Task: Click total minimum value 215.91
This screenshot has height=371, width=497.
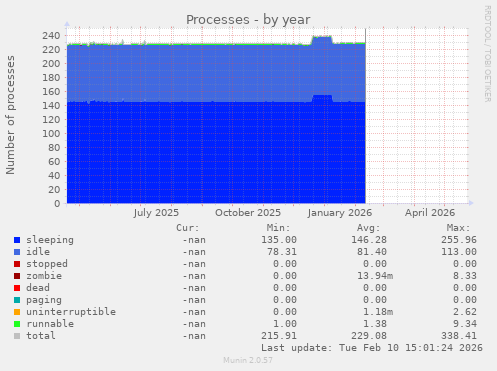Action: pos(279,336)
